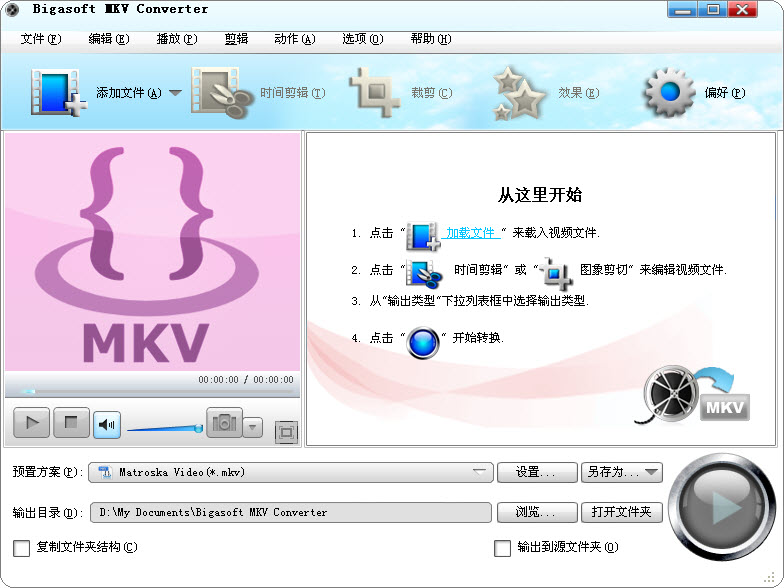Expand the snapshot options dropdown arrow

253,427
